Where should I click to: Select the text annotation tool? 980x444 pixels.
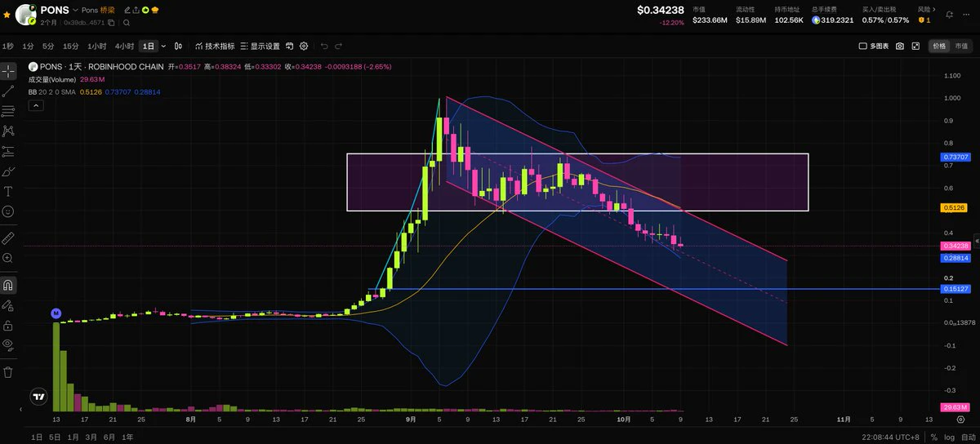pyautogui.click(x=8, y=191)
